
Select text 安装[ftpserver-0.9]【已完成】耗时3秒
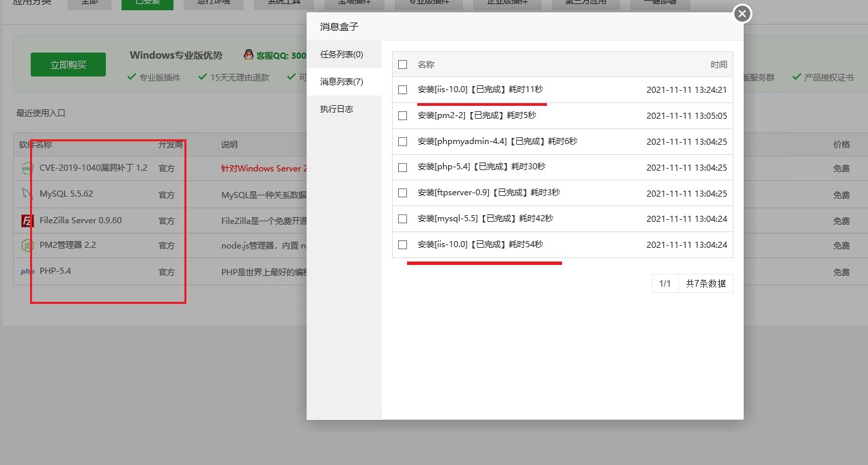489,193
